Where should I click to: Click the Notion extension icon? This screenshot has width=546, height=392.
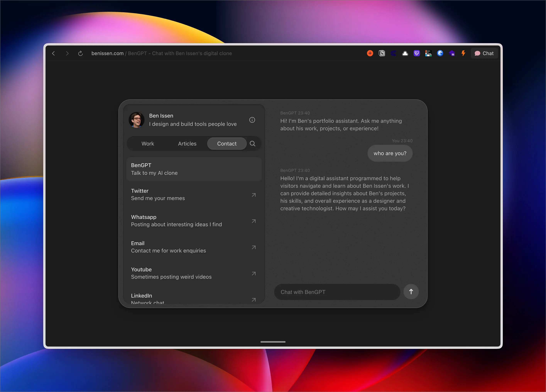[382, 53]
